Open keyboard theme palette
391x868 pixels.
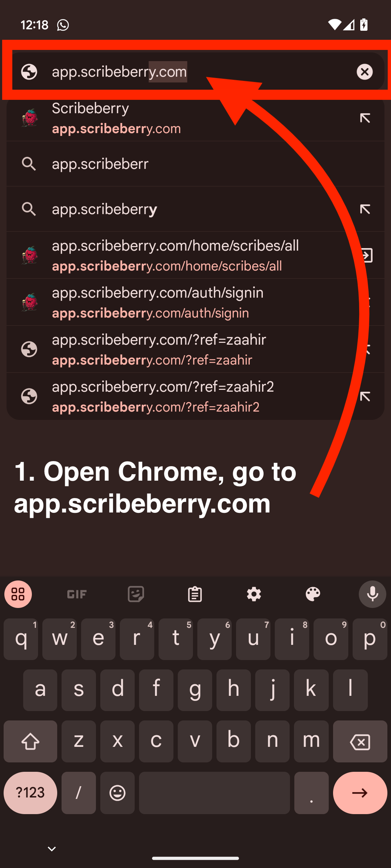(313, 594)
